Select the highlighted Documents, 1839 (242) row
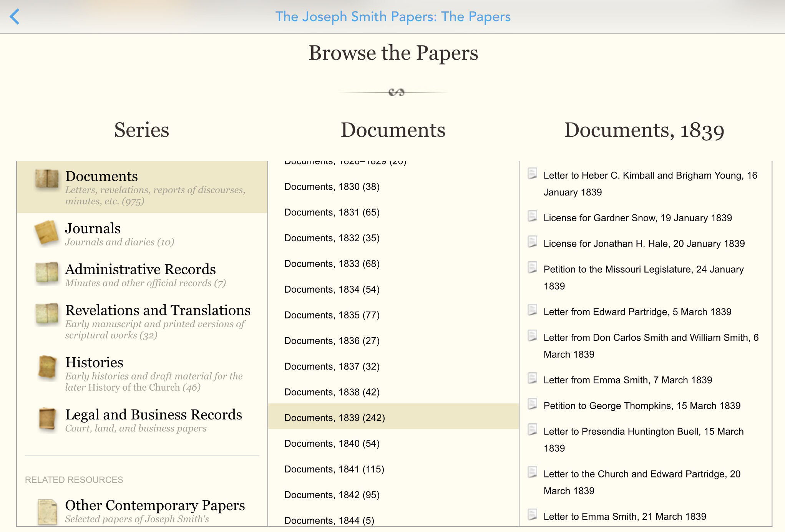Viewport: 785px width, 532px height. [x=393, y=416]
